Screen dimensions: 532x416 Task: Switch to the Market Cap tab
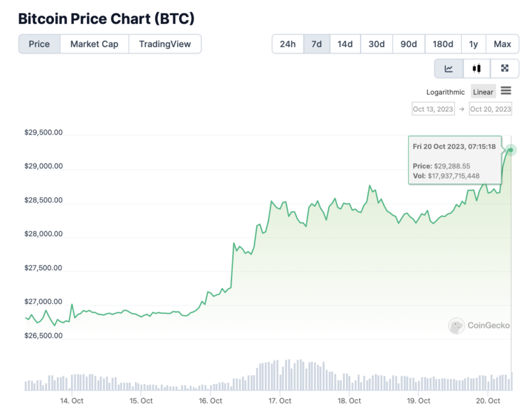pos(95,44)
